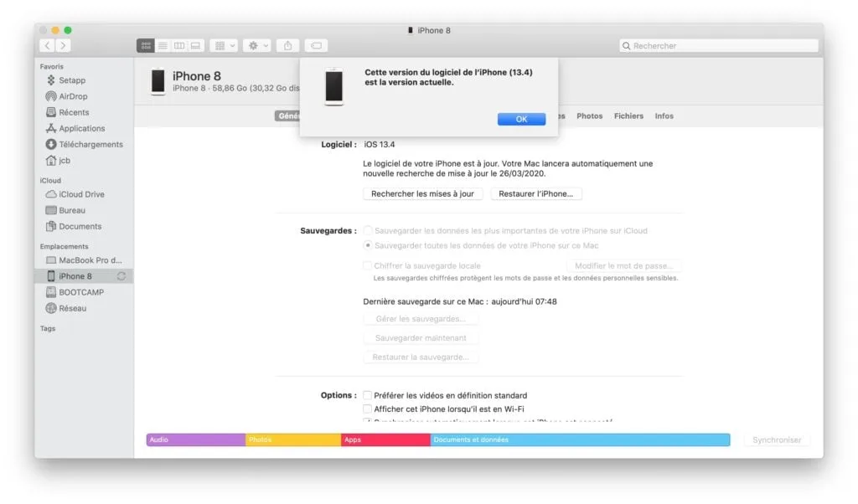Click the Share icon in the toolbar
This screenshot has height=504, width=858.
[x=287, y=45]
